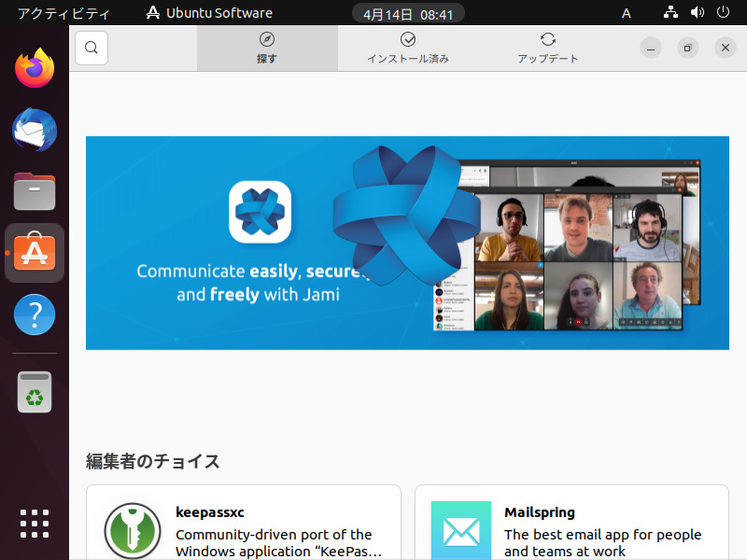Maximize the Ubuntu Software window
Image resolution: width=747 pixels, height=560 pixels.
[x=688, y=48]
